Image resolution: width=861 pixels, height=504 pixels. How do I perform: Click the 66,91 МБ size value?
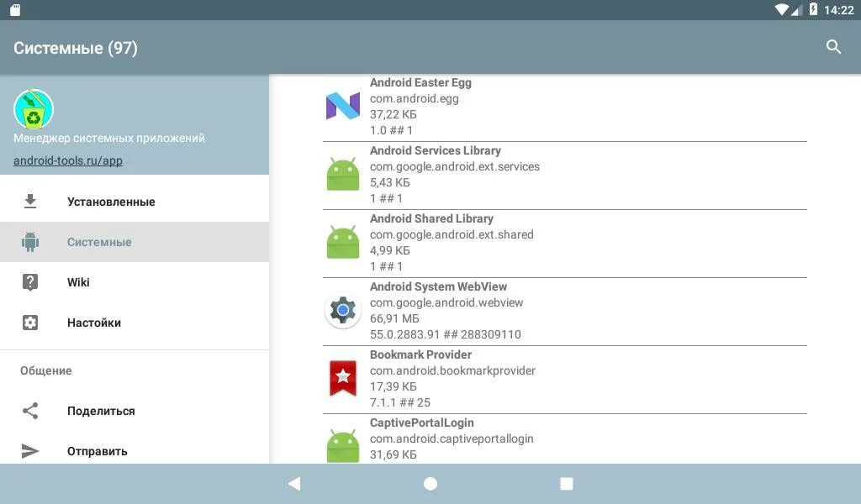[394, 318]
